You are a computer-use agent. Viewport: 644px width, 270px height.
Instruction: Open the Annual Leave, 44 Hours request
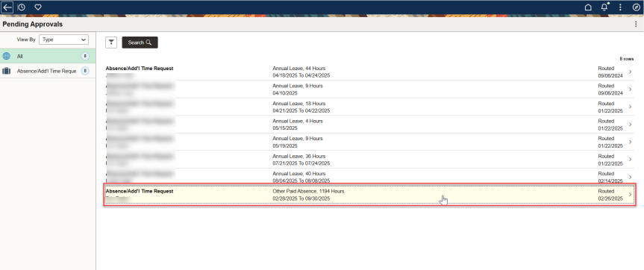[369, 72]
